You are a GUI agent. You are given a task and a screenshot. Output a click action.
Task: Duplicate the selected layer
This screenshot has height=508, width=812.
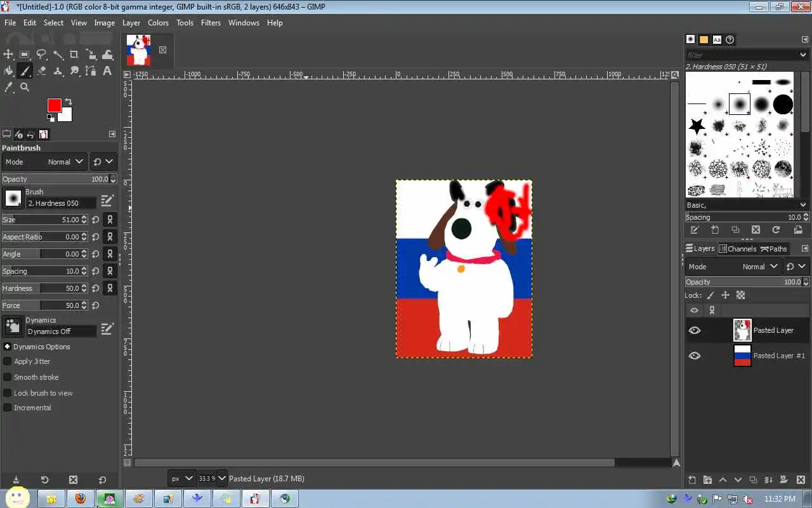tap(753, 480)
